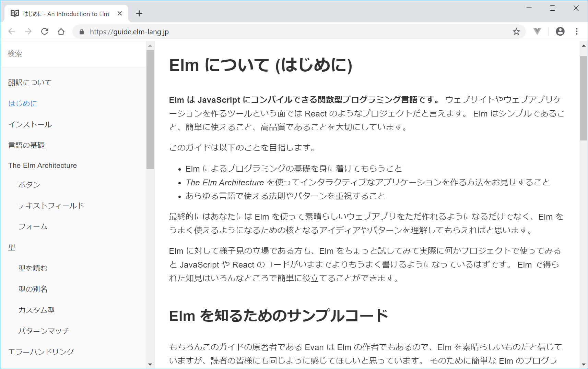Click the main page scrollbar thumb
Screen dimensions: 588x369
[584, 98]
